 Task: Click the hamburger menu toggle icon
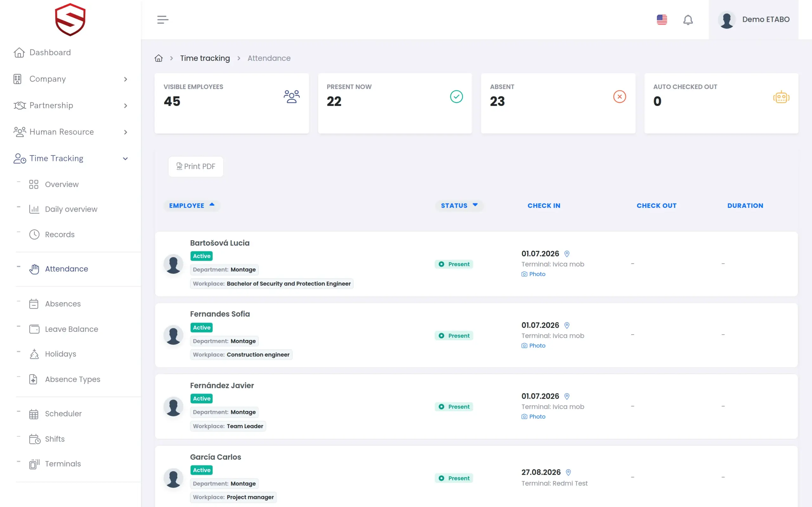(163, 20)
